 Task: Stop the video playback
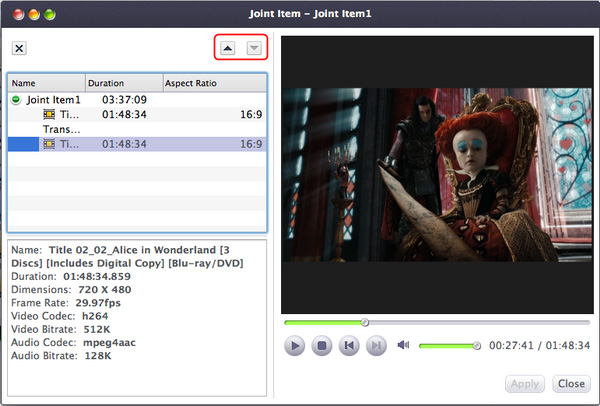coord(322,346)
